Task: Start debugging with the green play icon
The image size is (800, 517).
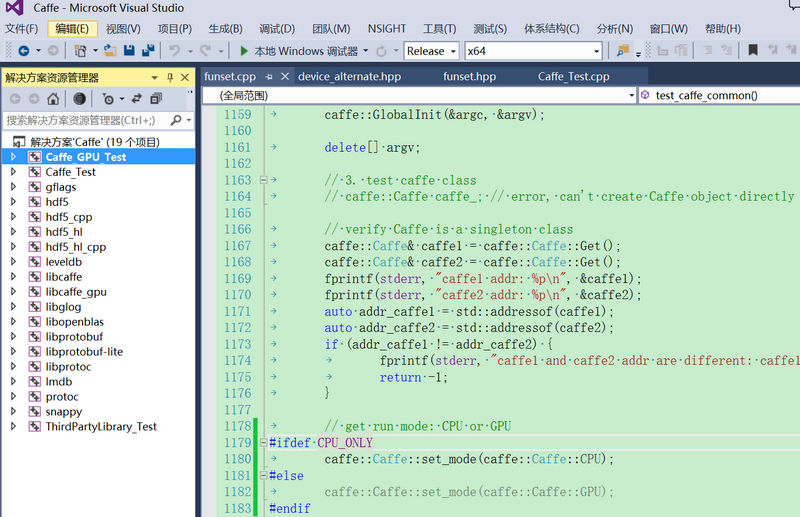Action: [x=244, y=51]
